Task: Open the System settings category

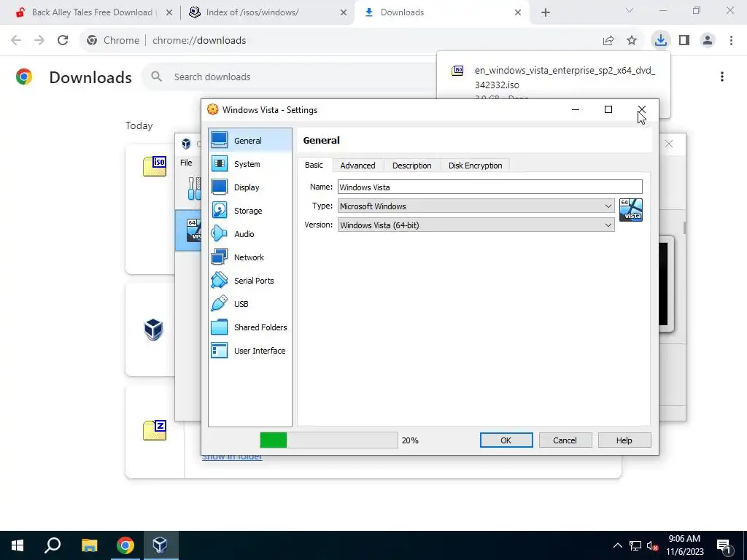Action: click(250, 164)
